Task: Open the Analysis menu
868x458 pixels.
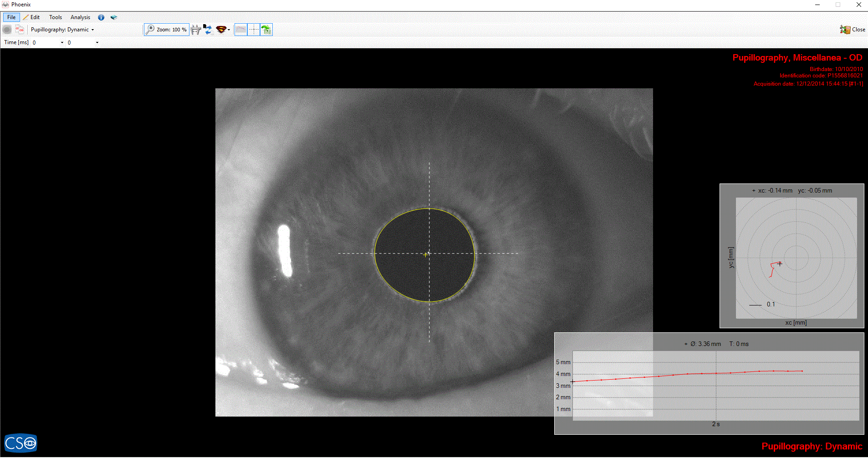Action: 80,17
